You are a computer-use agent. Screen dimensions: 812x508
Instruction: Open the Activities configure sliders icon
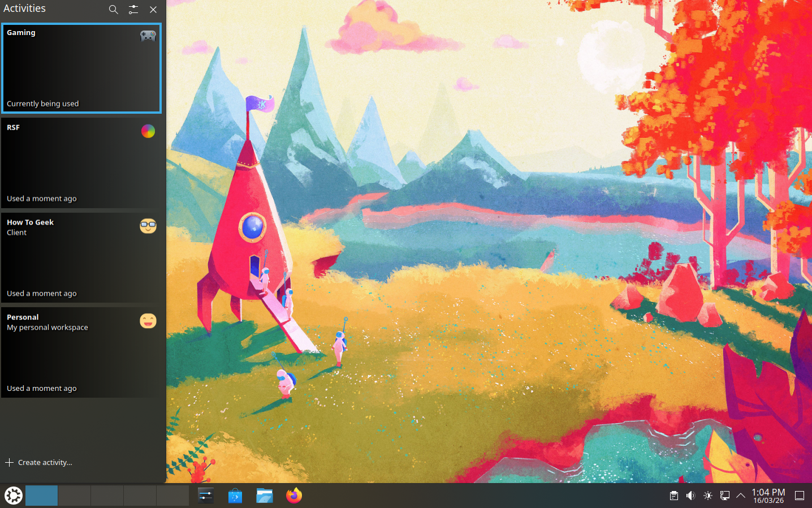(133, 10)
